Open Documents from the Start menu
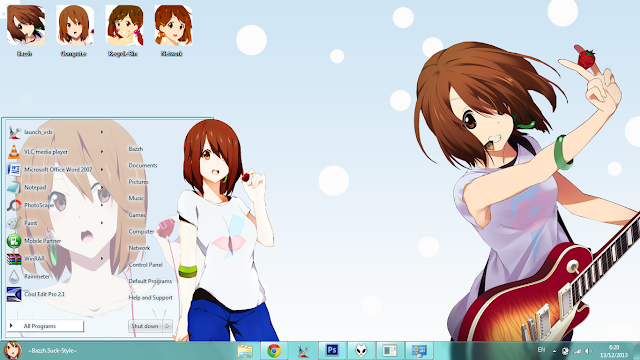 click(x=143, y=166)
